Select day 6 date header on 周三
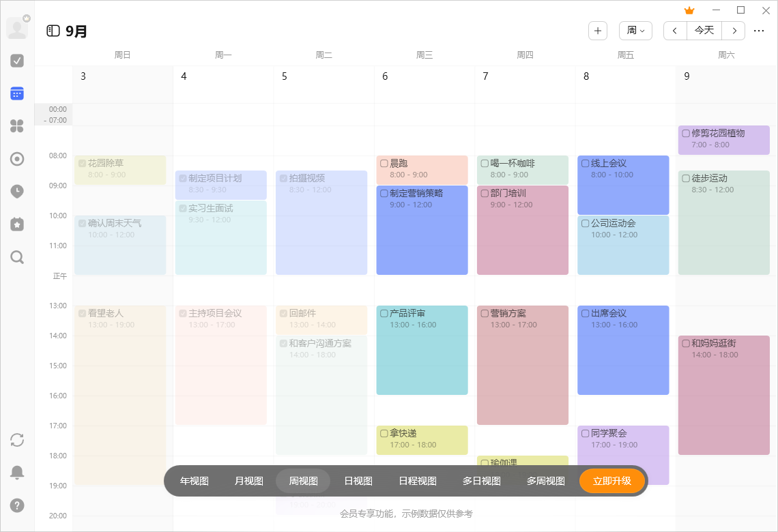The image size is (778, 532). (x=385, y=76)
